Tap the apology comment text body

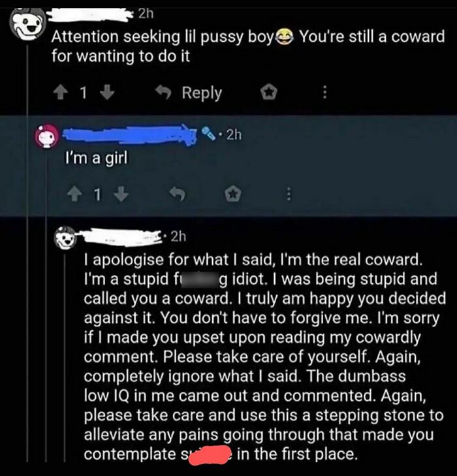tap(264, 357)
